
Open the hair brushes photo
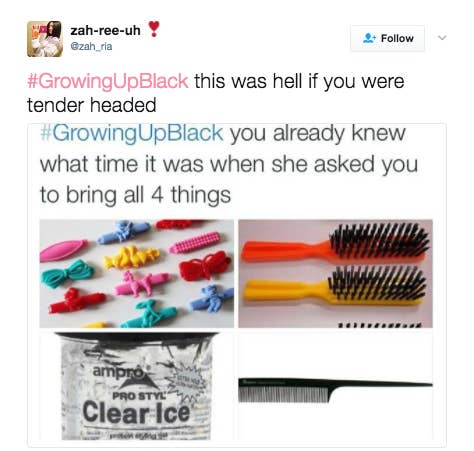[335, 273]
